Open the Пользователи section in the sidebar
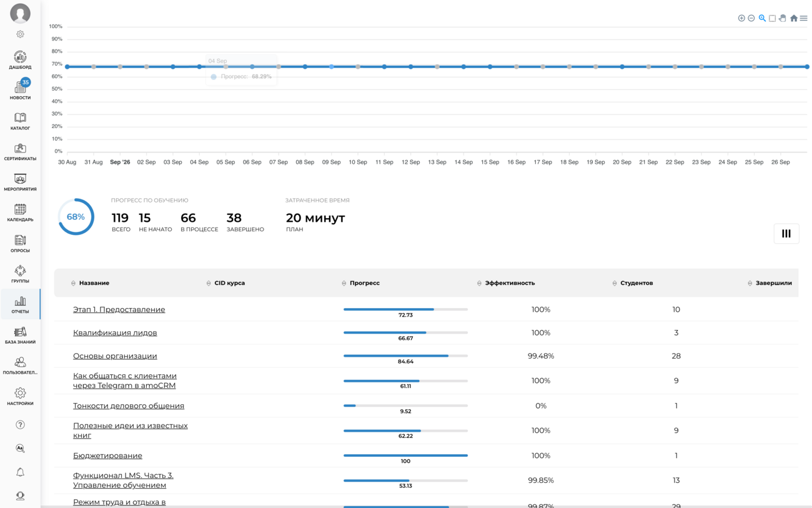Screen dimensions: 812x508 pos(20,366)
